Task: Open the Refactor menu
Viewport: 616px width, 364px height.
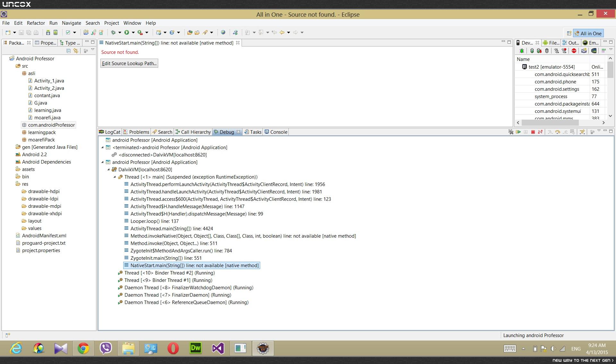Action: [36, 23]
